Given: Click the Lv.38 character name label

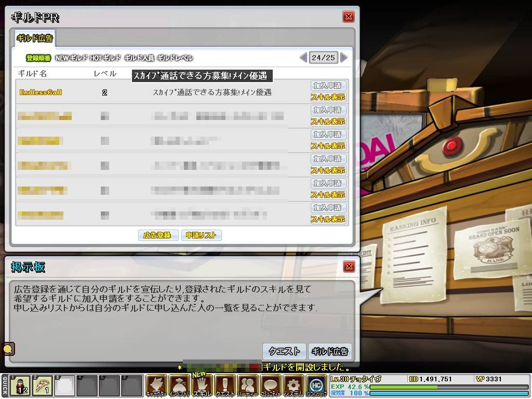Looking at the screenshot, I should [x=355, y=379].
